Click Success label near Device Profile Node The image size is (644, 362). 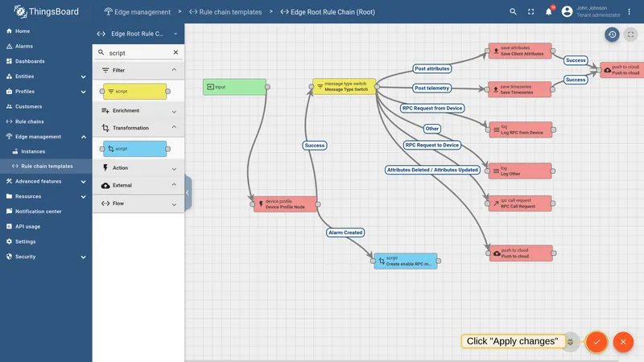[x=315, y=146]
